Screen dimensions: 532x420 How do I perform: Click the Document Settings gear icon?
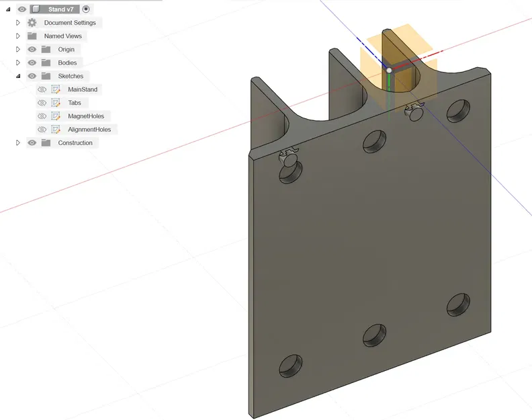(x=32, y=23)
